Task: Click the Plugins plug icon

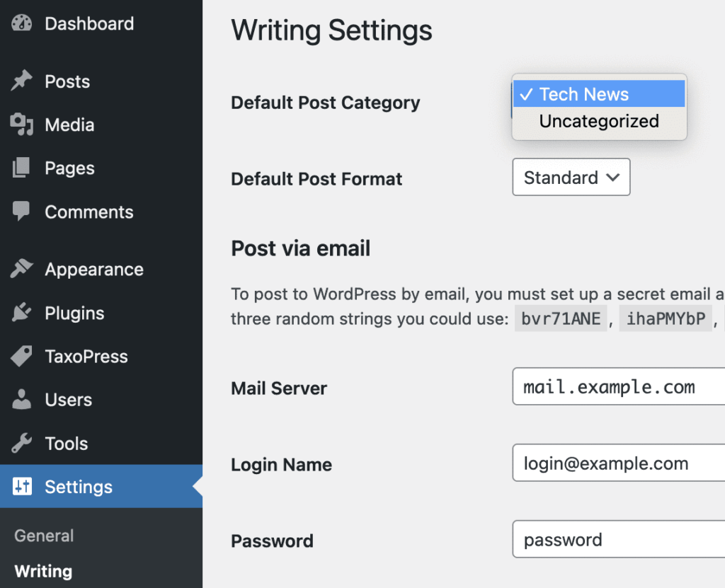Action: coord(22,313)
